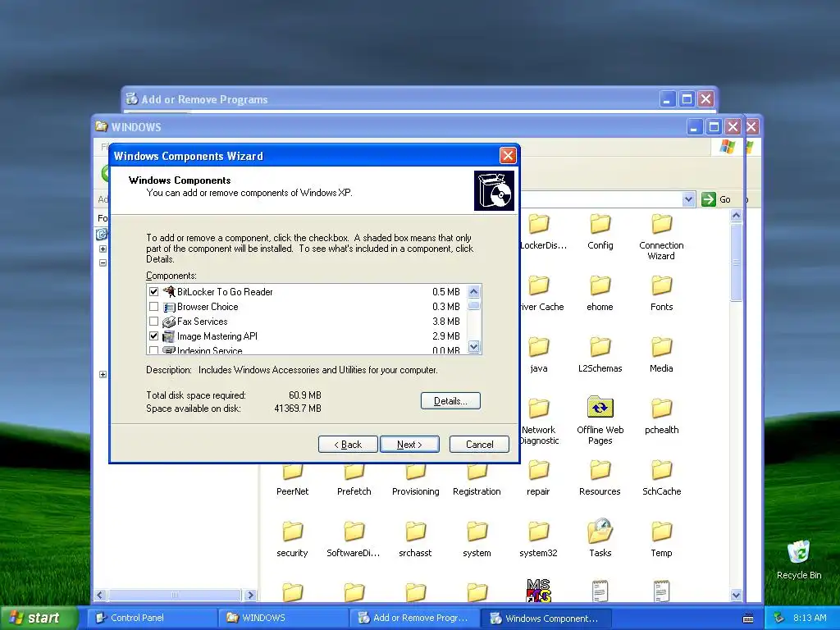Switch to Windows Components Wizard taskbar item
Screen dimensions: 840x630
[x=546, y=618]
